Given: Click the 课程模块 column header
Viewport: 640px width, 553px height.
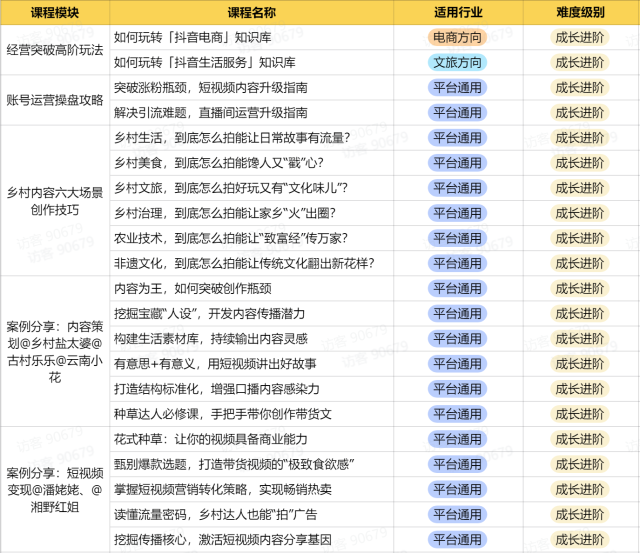Looking at the screenshot, I should pyautogui.click(x=55, y=13).
